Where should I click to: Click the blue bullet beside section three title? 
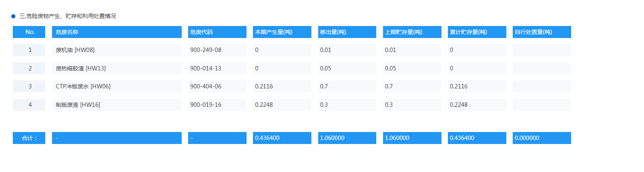13,16
